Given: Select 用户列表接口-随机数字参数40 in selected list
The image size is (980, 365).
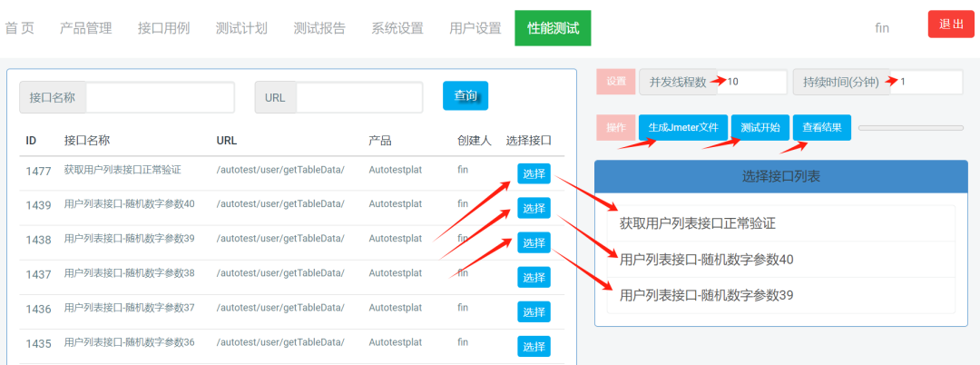Looking at the screenshot, I should 780,260.
